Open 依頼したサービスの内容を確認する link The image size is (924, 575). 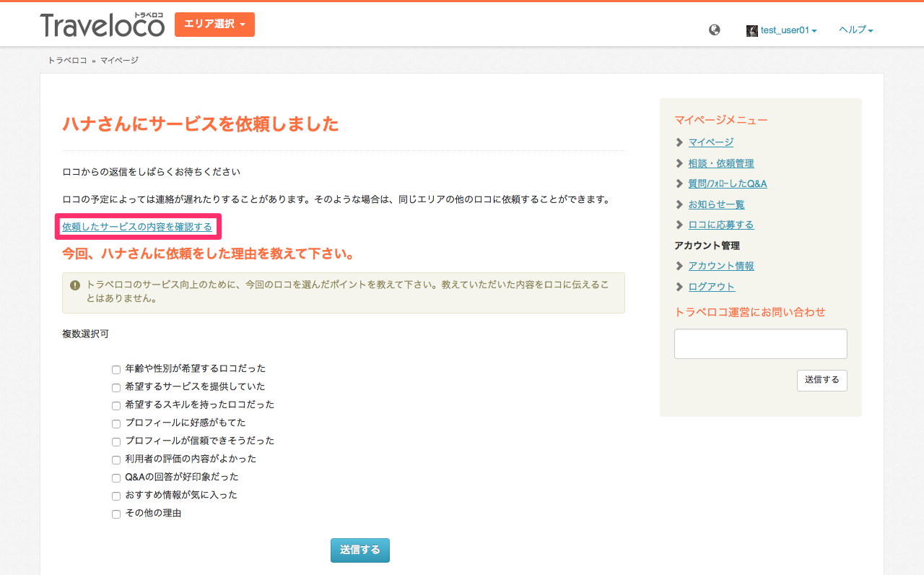point(137,227)
